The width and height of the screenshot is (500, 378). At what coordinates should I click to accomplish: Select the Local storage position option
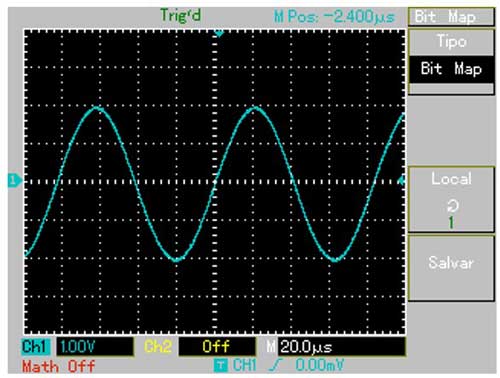click(x=451, y=199)
